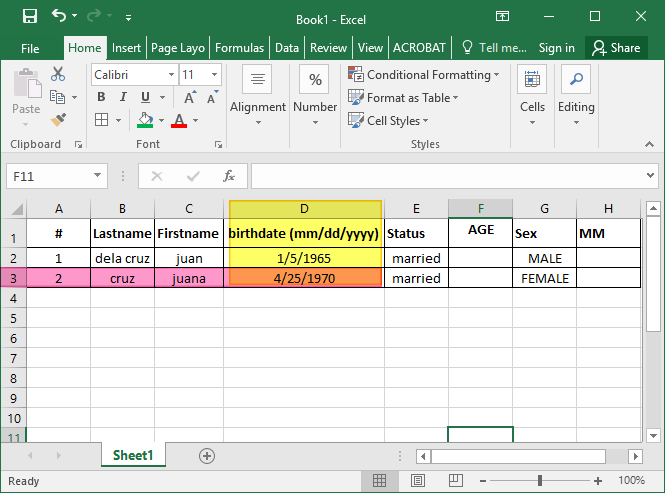Image resolution: width=665 pixels, height=493 pixels.
Task: Apply green fill color bucket
Action: point(145,120)
